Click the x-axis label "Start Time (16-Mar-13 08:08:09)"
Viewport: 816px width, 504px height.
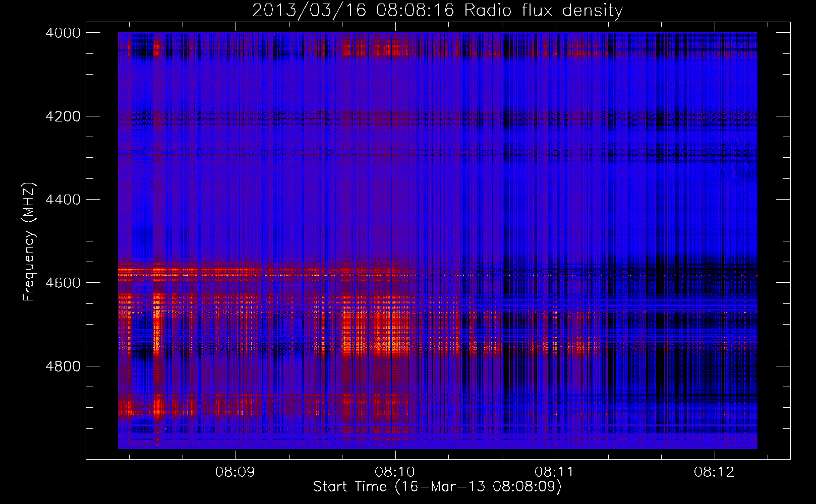click(x=437, y=487)
